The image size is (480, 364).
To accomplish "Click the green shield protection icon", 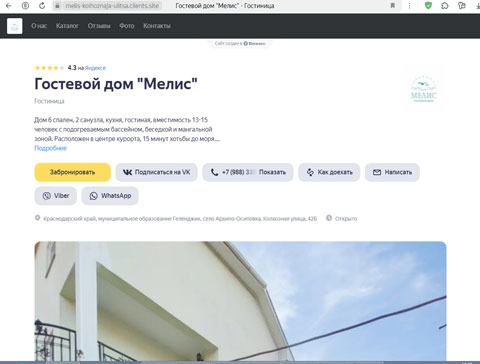I will (x=428, y=5).
